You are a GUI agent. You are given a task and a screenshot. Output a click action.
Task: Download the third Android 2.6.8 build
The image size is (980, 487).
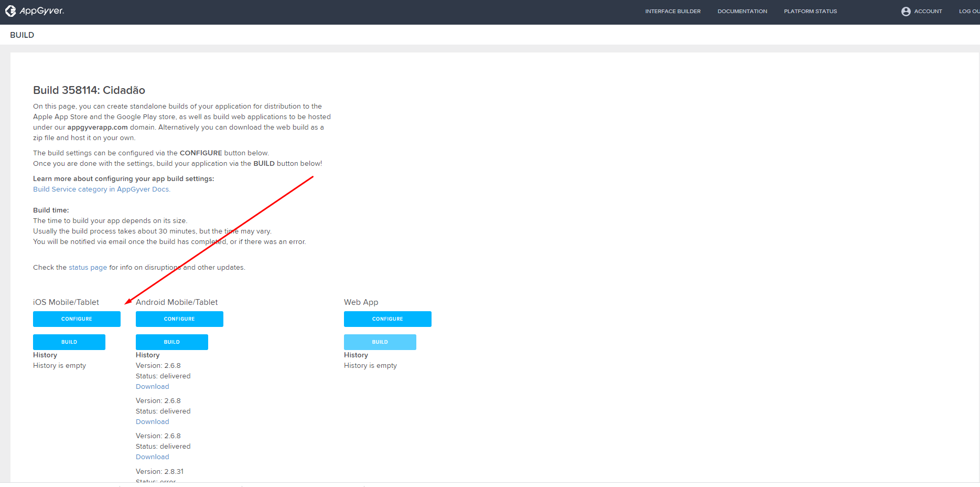(x=153, y=457)
